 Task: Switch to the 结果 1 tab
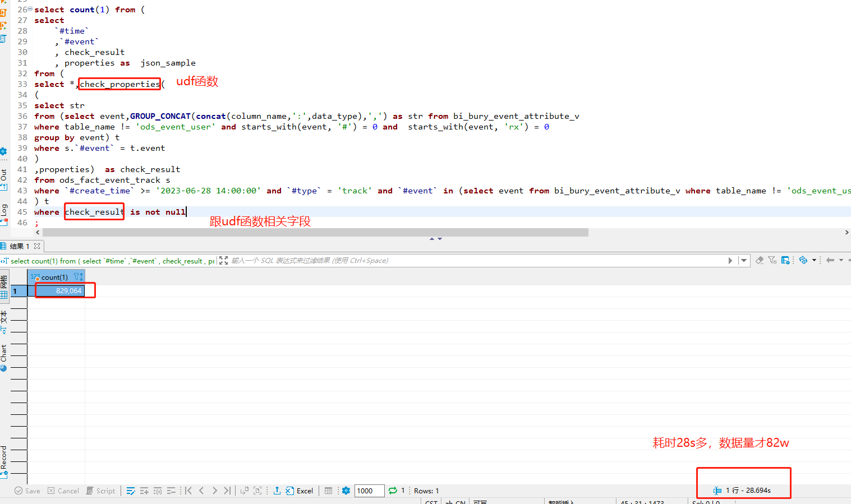click(x=19, y=246)
